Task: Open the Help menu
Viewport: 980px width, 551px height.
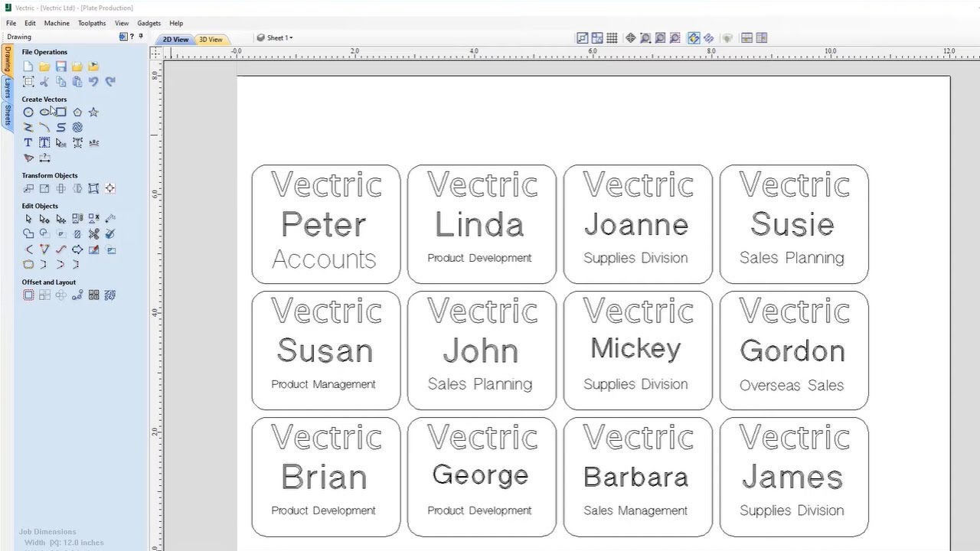Action: (176, 23)
